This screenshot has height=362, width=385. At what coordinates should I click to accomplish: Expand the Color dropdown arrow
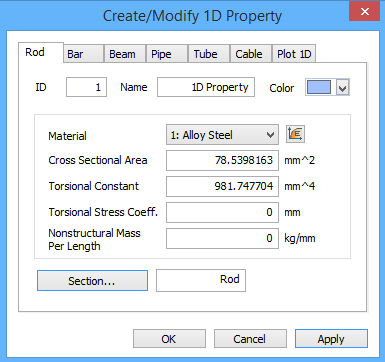click(343, 88)
